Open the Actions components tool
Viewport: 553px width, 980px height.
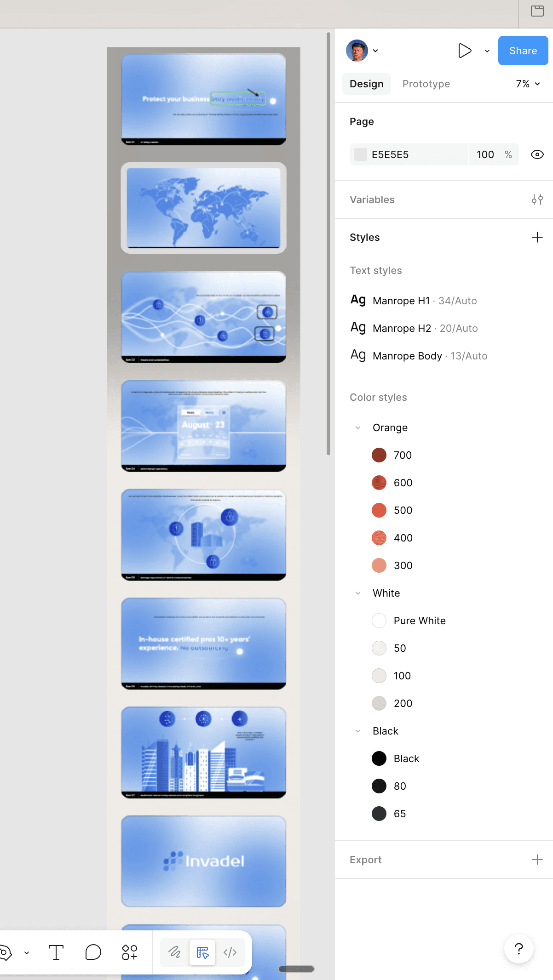pyautogui.click(x=130, y=952)
